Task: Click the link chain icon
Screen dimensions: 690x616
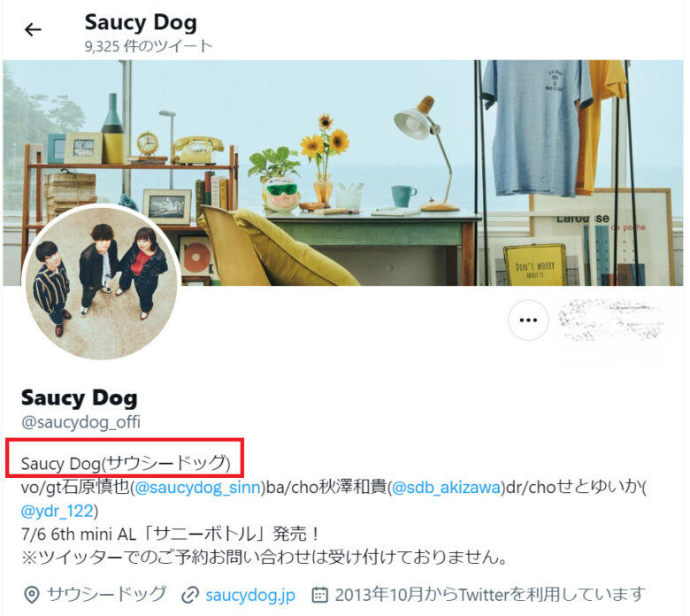Action: click(x=190, y=596)
